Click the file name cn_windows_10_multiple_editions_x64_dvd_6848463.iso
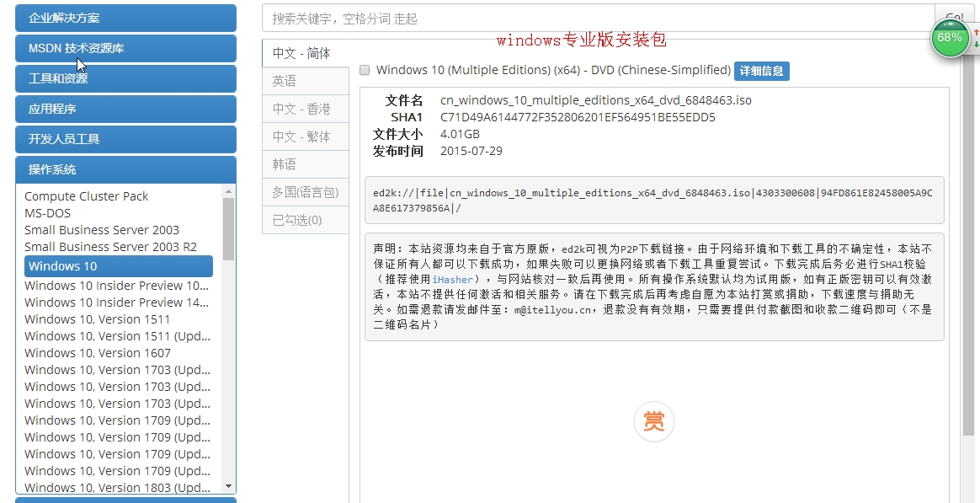The image size is (980, 503). click(x=595, y=100)
